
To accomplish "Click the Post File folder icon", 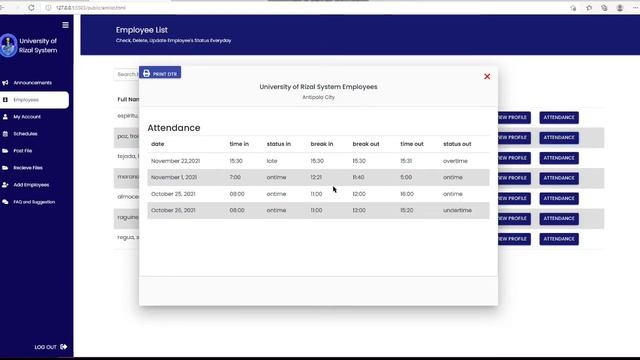I will (5, 151).
